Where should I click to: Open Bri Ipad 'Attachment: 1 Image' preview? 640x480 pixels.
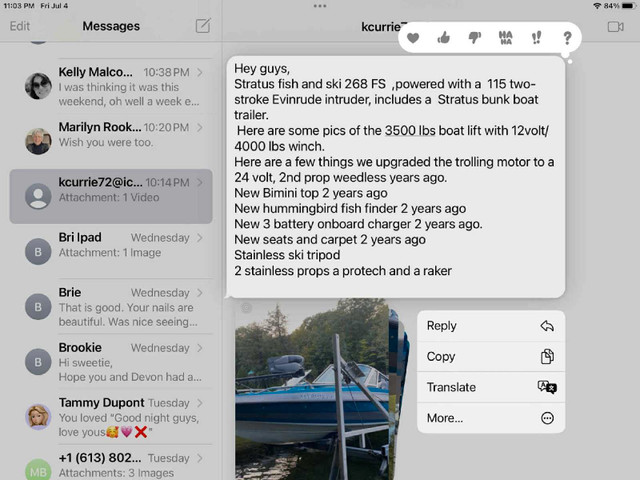click(x=110, y=253)
